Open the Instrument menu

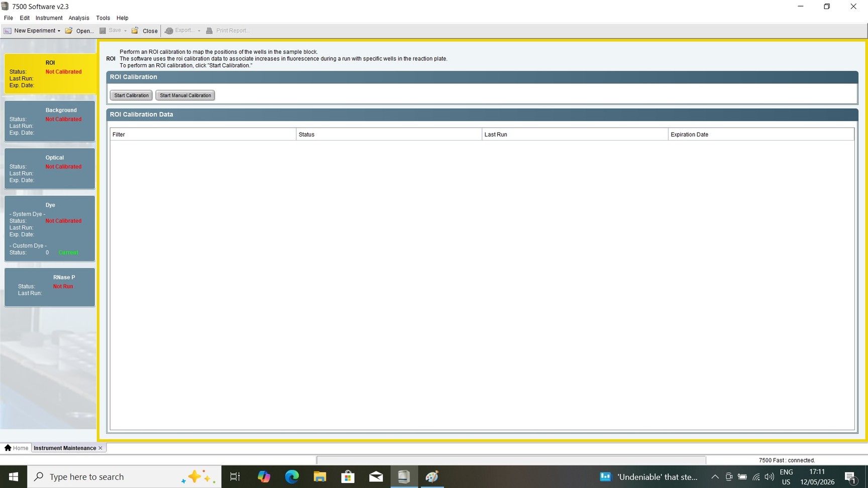[49, 18]
